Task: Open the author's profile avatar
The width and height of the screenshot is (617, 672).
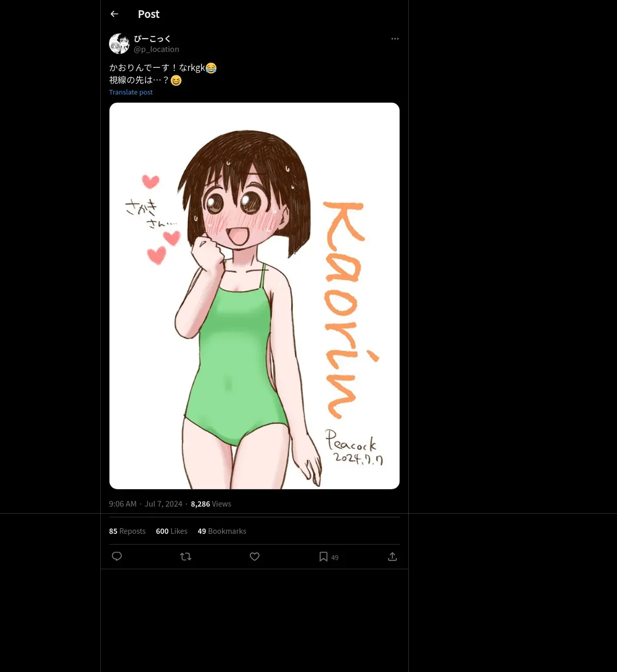Action: point(119,44)
